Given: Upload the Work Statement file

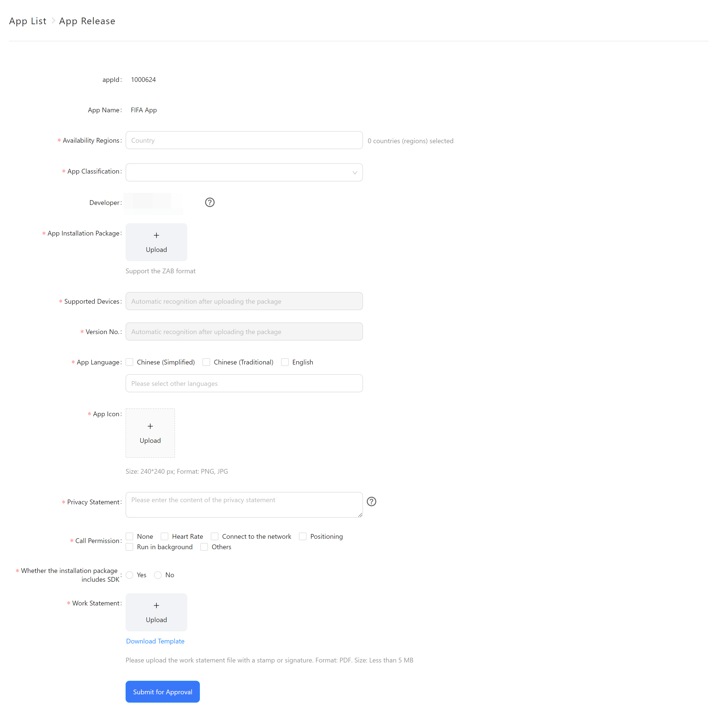Looking at the screenshot, I should point(156,612).
